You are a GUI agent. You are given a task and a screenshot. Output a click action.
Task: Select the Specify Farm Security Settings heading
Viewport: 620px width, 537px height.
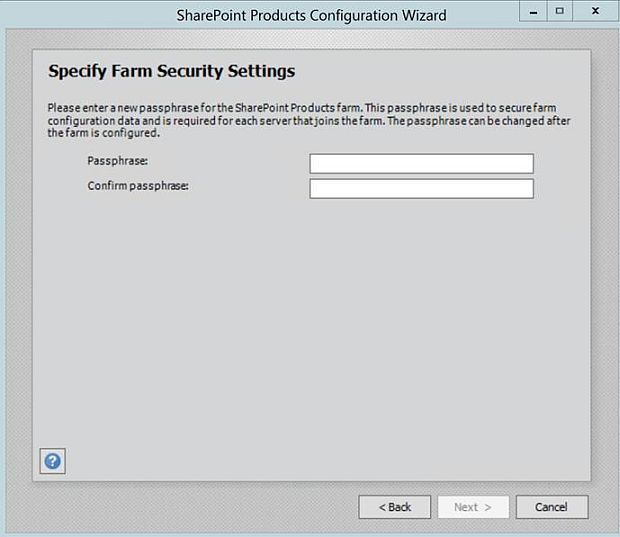click(x=172, y=72)
